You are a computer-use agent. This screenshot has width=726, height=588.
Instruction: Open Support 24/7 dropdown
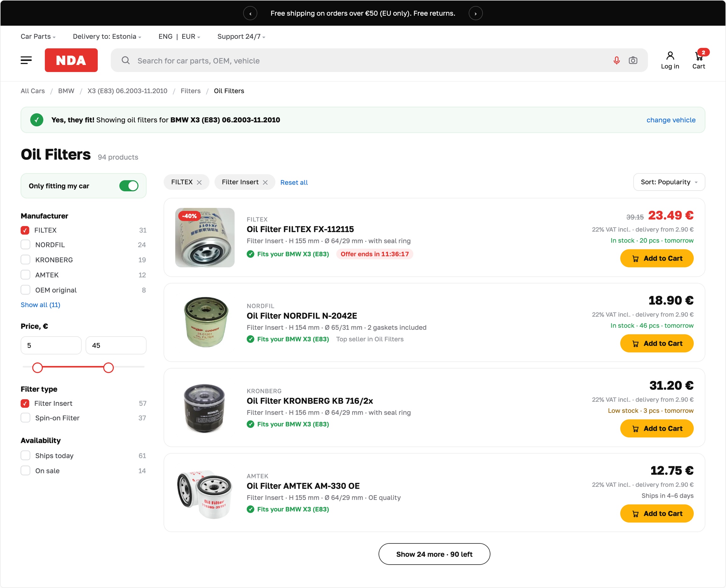(241, 36)
